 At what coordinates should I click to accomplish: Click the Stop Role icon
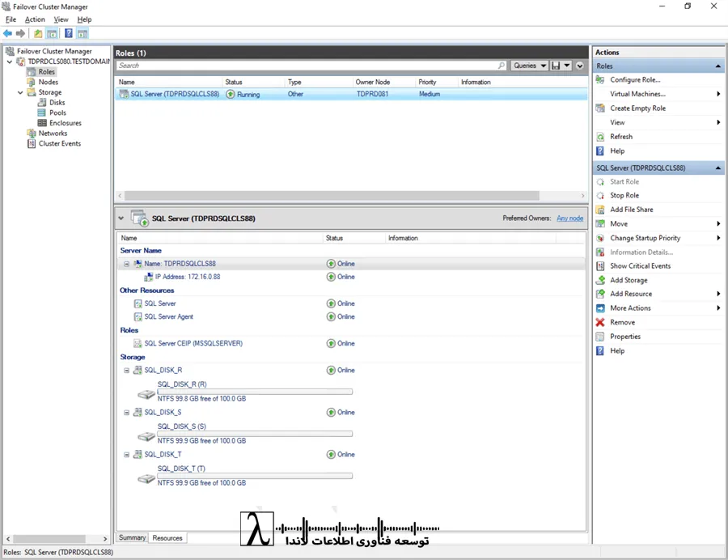[x=600, y=196]
